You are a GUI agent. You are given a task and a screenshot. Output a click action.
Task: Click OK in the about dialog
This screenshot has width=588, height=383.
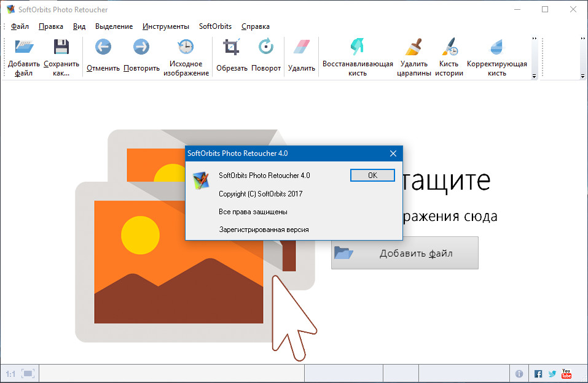(x=372, y=175)
